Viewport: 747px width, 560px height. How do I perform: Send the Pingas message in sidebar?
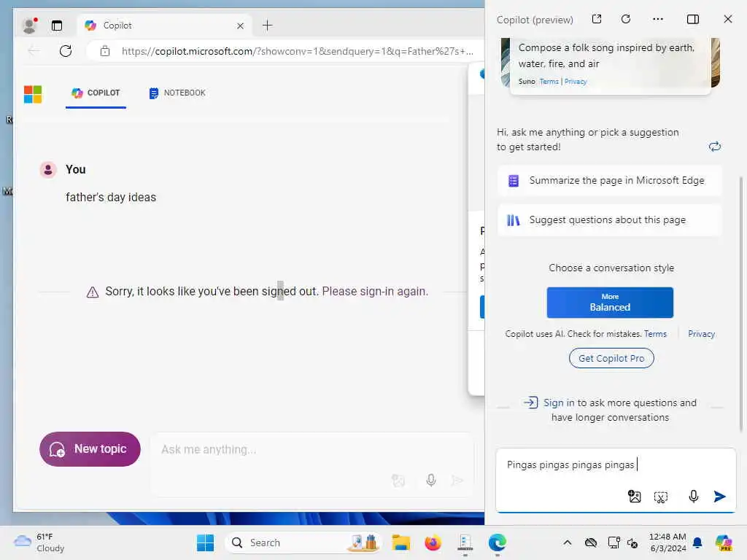[x=720, y=497]
